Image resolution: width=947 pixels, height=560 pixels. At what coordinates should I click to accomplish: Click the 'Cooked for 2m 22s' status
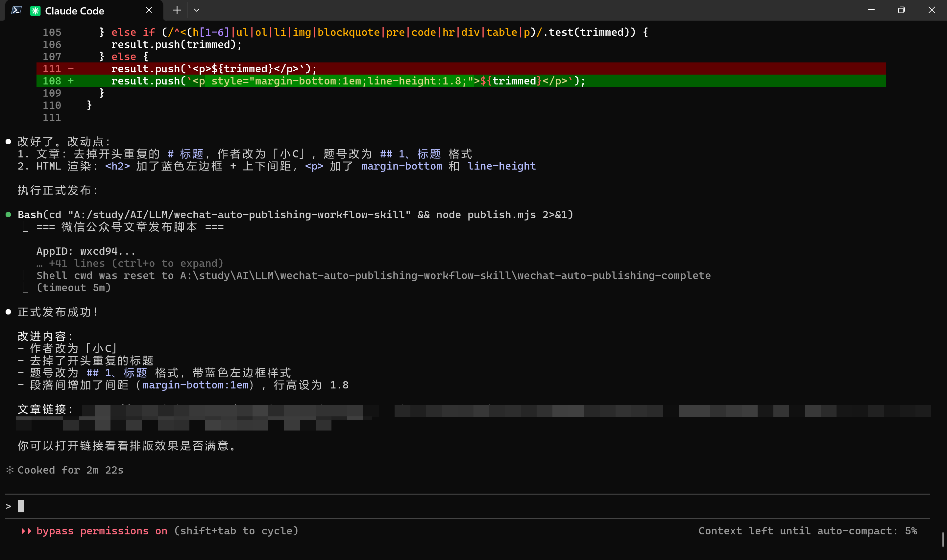pos(70,470)
